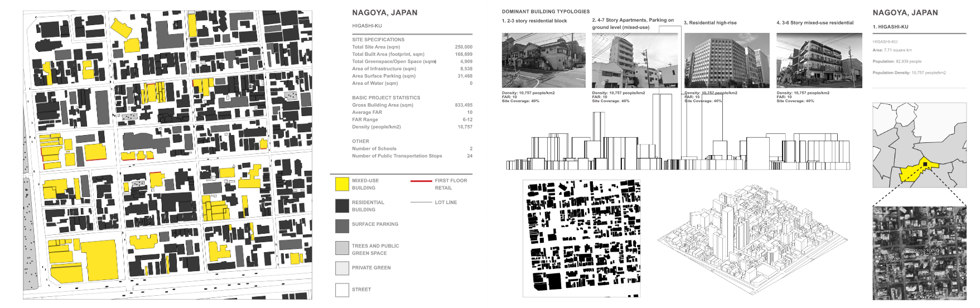Pick the Trees and Public Green Space swatch

click(342, 248)
